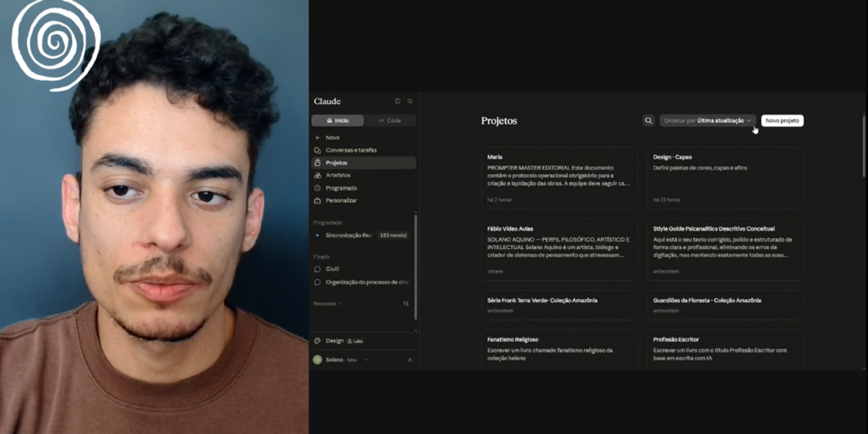Click the Projetos page heading

(x=498, y=120)
